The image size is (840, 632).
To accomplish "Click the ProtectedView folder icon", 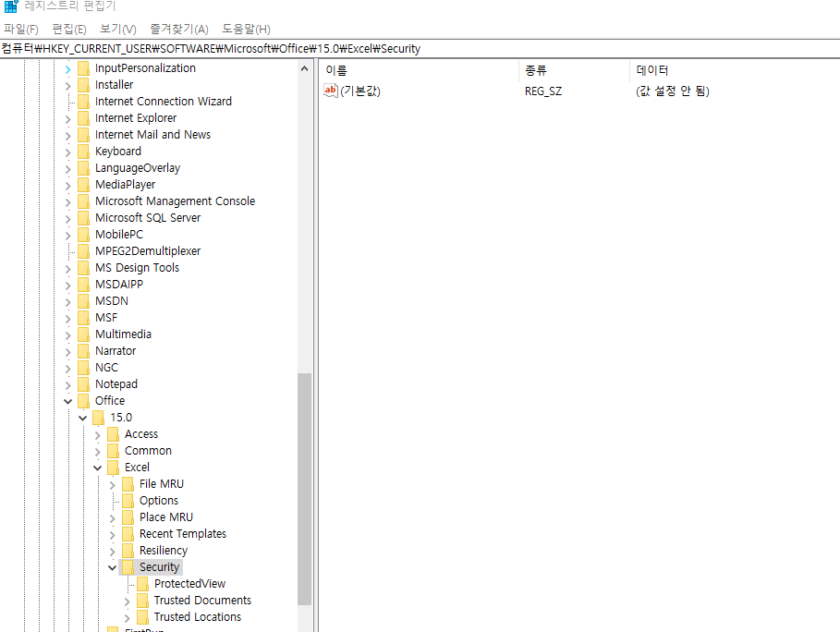I will 143,584.
